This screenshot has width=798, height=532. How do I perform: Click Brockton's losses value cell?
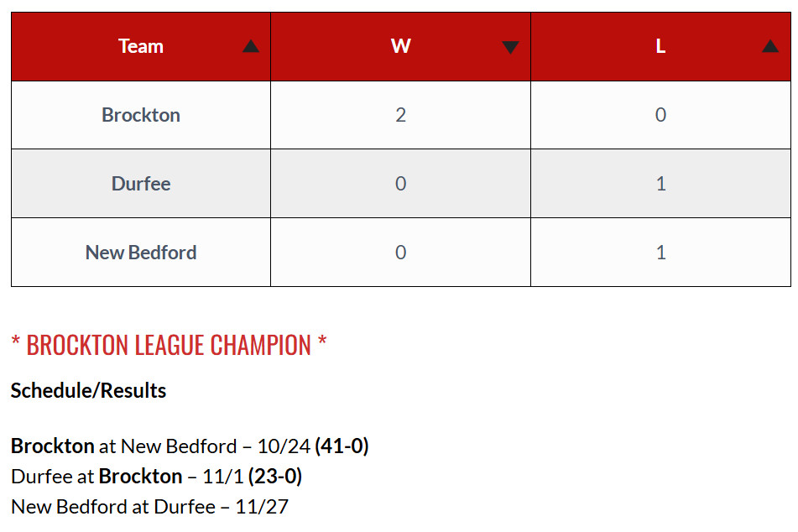(660, 115)
